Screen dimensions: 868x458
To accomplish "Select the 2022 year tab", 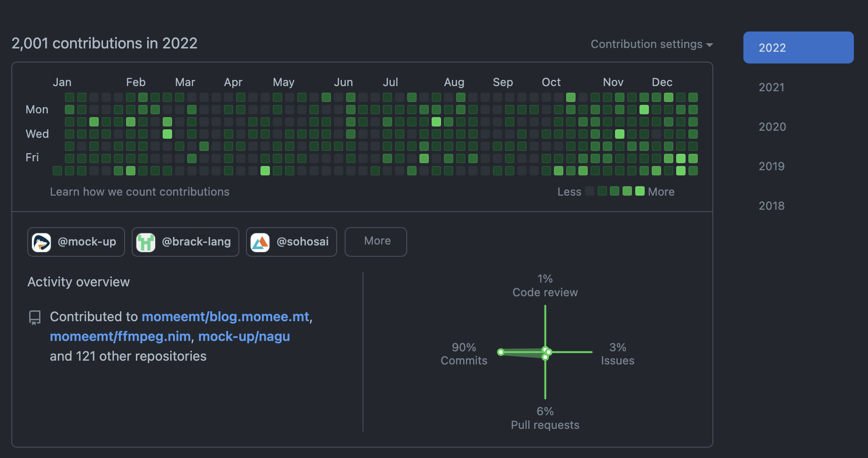I will click(x=798, y=47).
